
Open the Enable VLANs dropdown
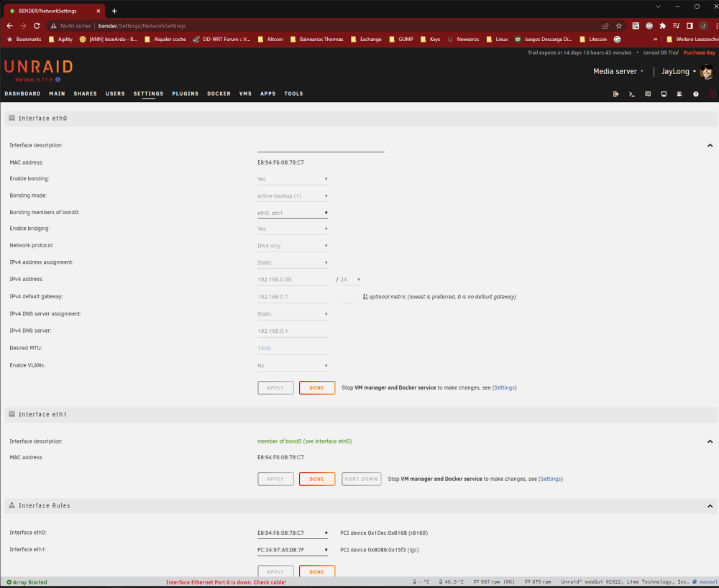(293, 366)
